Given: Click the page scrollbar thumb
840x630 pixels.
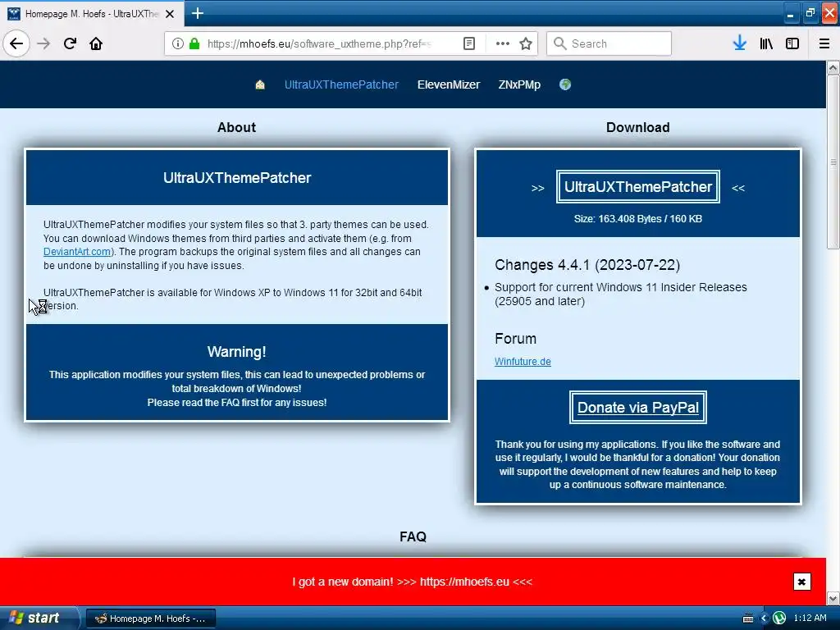Looking at the screenshot, I should (x=833, y=162).
